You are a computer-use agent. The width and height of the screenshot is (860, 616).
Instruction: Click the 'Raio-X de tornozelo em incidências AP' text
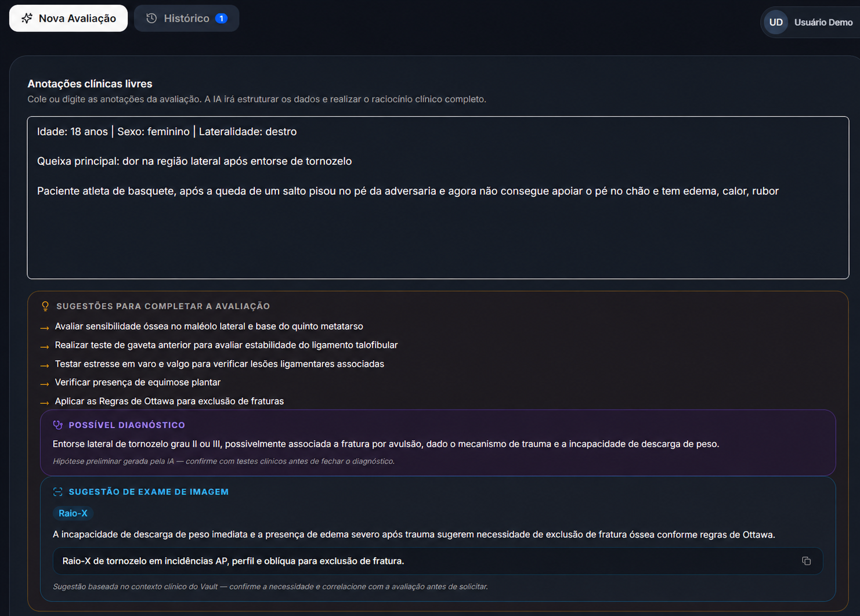tap(233, 561)
